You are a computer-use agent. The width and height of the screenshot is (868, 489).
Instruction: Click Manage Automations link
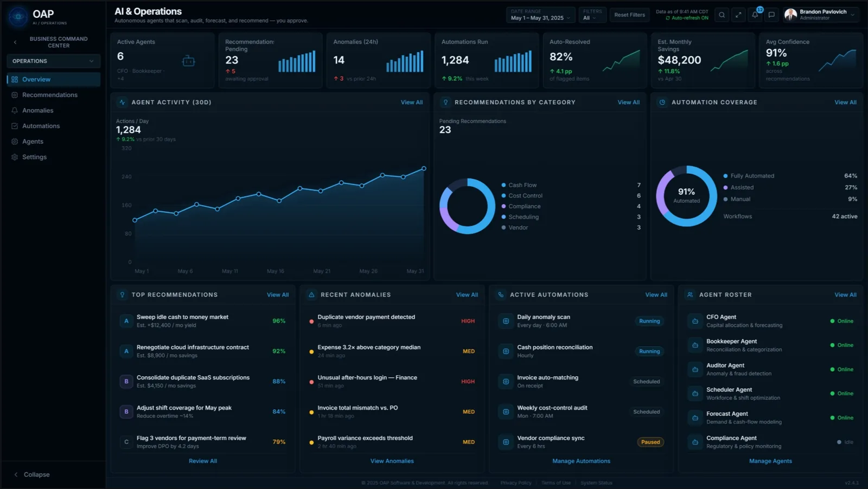click(581, 461)
